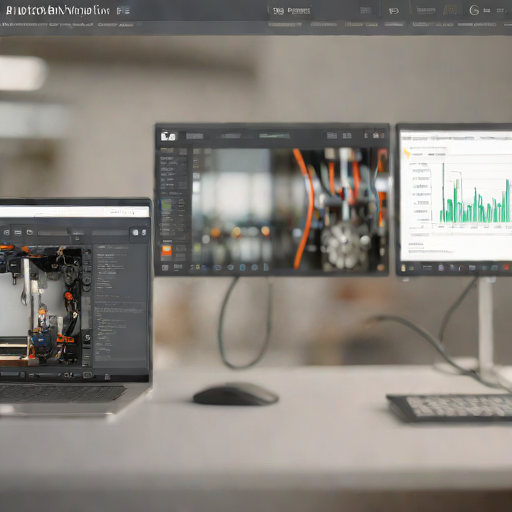Click the red icon on right monitor taskbar
This screenshot has height=512, width=512.
point(506,267)
